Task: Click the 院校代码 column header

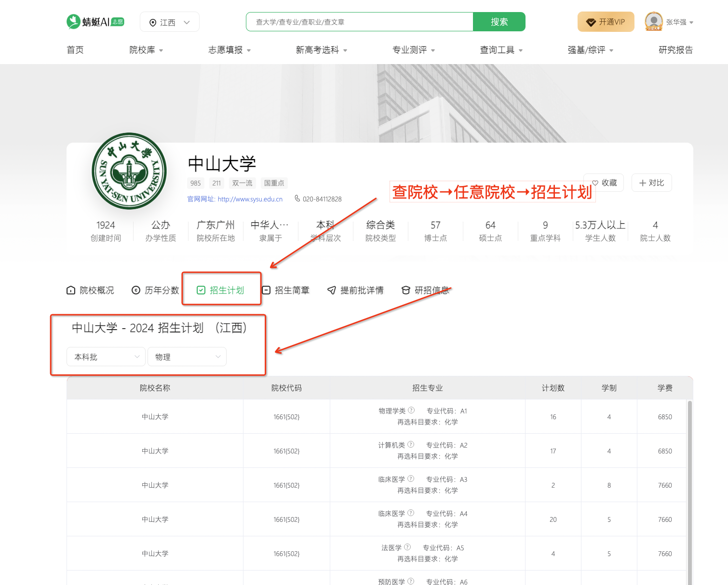Action: (x=286, y=388)
